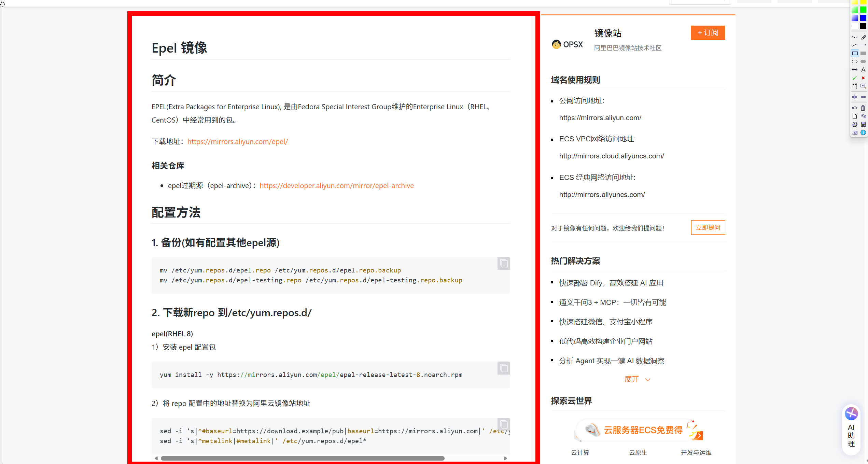The height and width of the screenshot is (464, 868).
Task: Click the floppy disk save icon
Action: click(863, 124)
